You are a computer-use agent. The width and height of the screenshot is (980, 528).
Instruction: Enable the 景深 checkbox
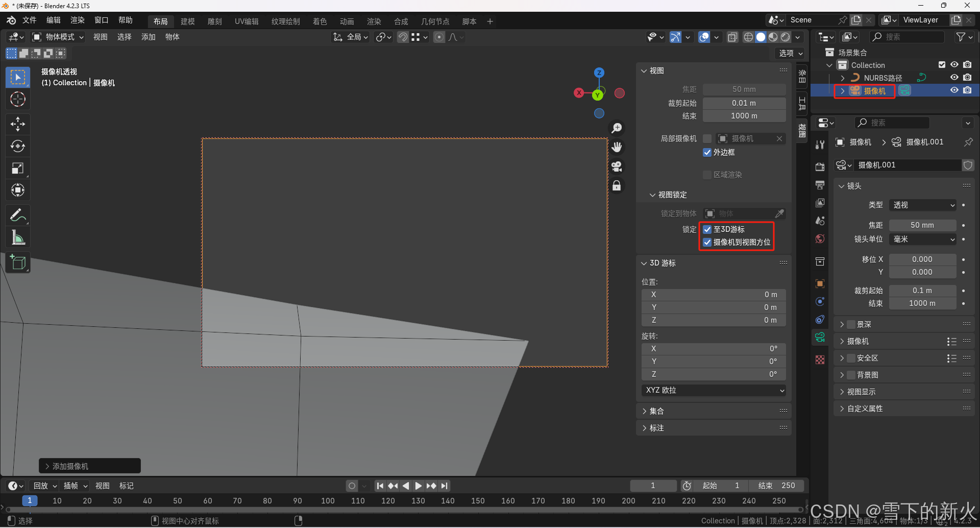(851, 324)
